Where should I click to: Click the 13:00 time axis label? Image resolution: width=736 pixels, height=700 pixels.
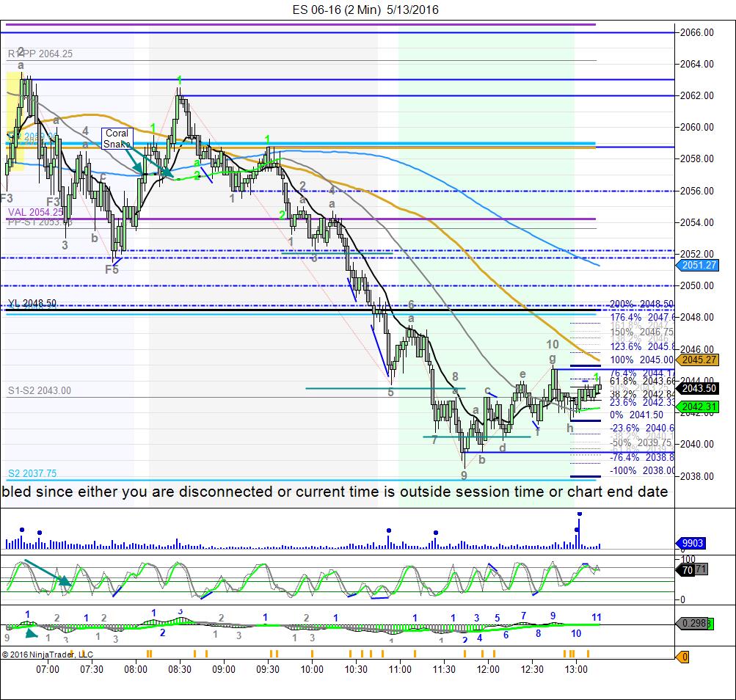pos(576,669)
